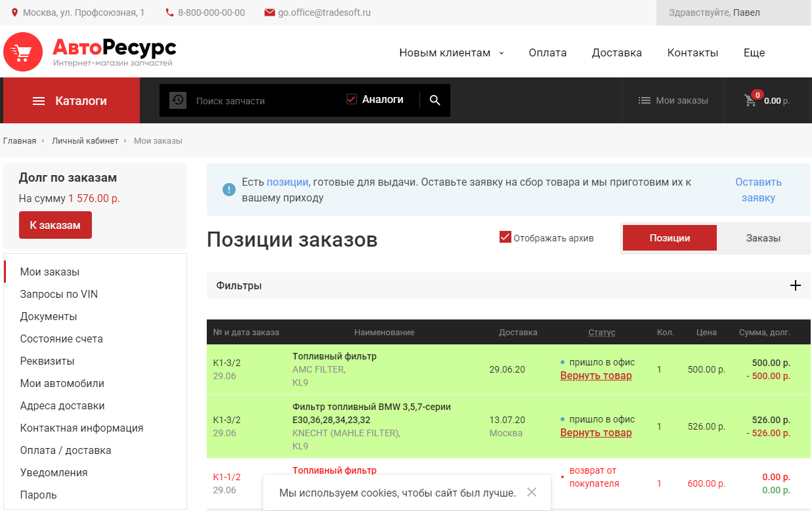
Task: Click the list icon next to Мои заказы
Action: coord(645,100)
